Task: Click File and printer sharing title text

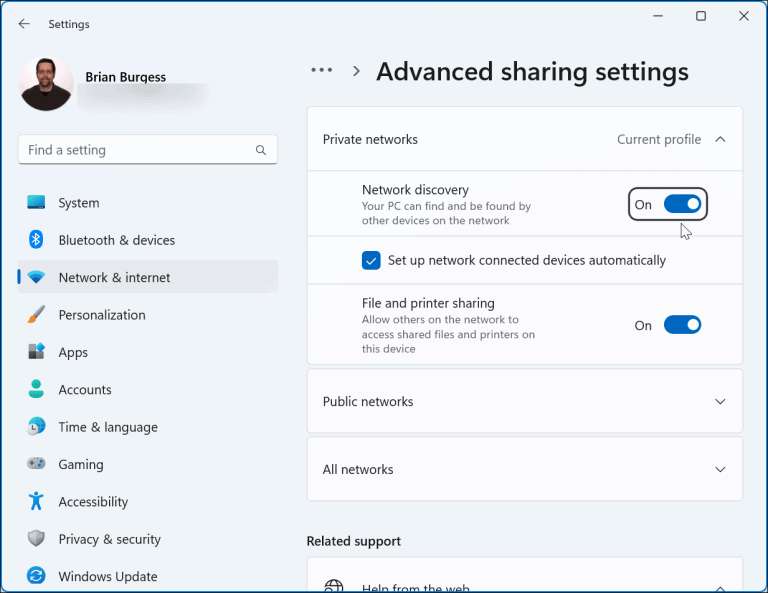Action: 428,303
